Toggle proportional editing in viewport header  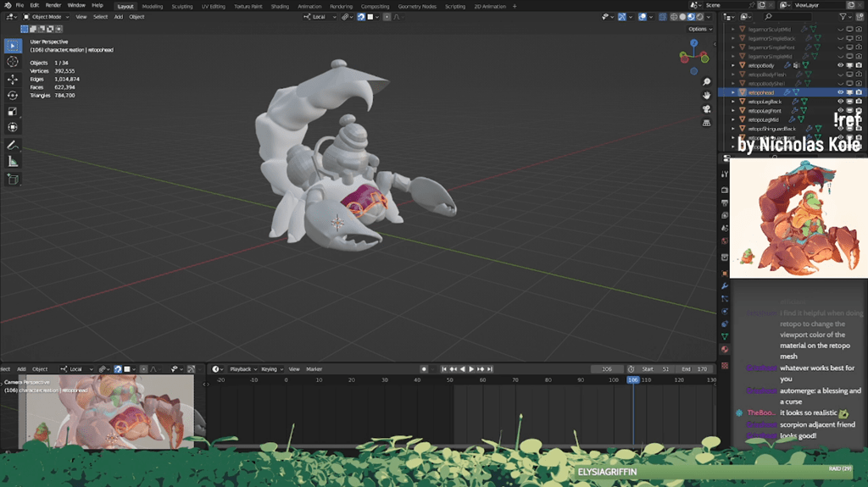(x=387, y=17)
